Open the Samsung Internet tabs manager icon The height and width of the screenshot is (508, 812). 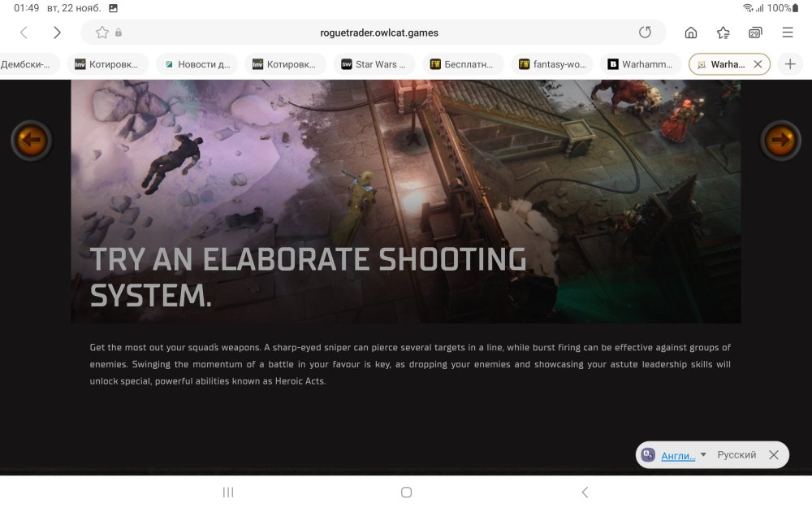(x=754, y=33)
